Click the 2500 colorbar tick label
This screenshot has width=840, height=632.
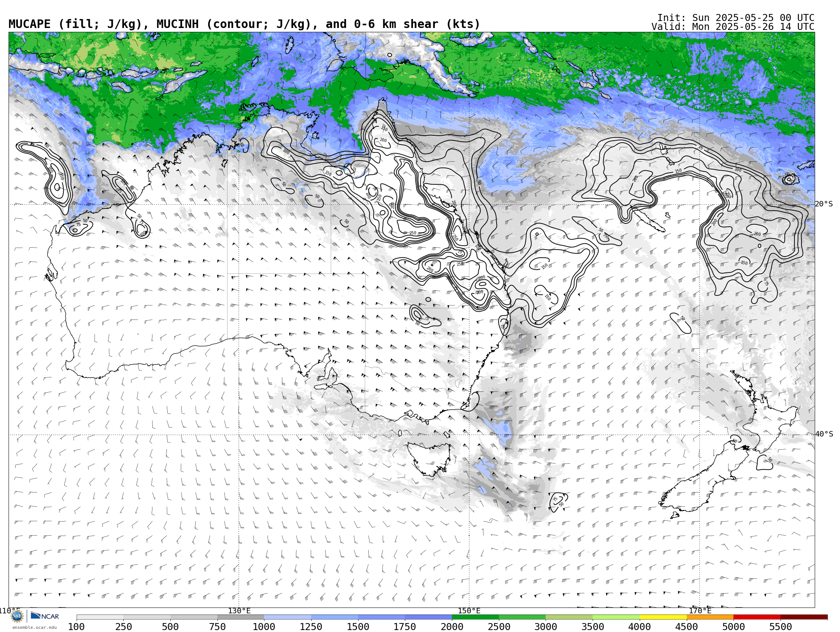pos(499,627)
